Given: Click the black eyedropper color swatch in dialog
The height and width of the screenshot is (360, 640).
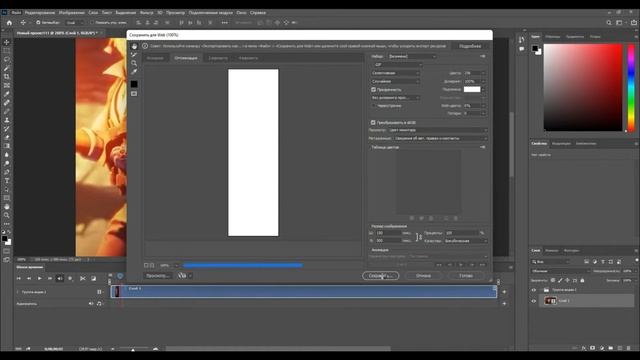Looking at the screenshot, I should [134, 84].
